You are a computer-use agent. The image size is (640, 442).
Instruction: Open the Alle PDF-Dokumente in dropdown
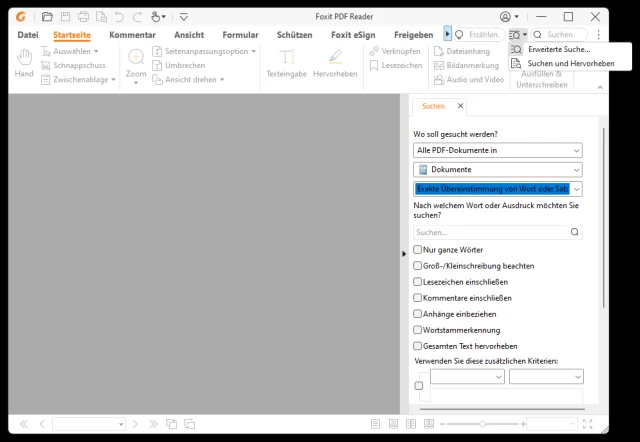498,150
